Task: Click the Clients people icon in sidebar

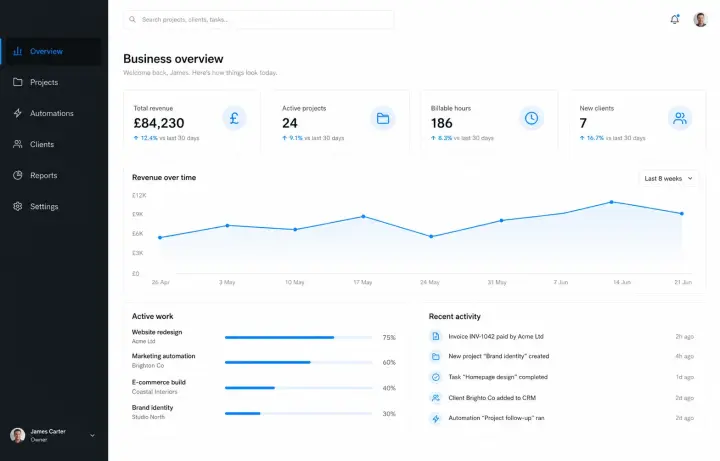Action: tap(17, 144)
